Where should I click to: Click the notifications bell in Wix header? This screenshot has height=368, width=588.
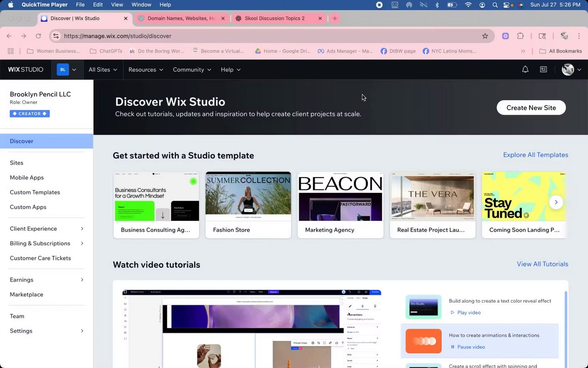525,69
